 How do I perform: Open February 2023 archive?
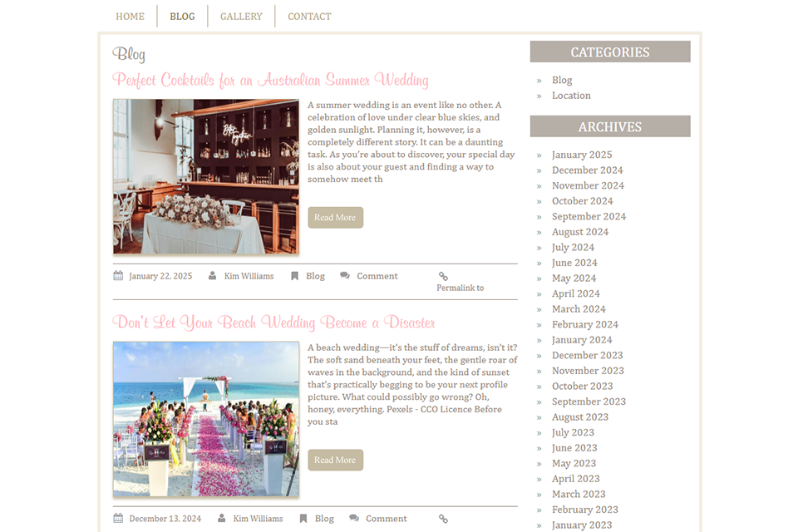point(584,510)
